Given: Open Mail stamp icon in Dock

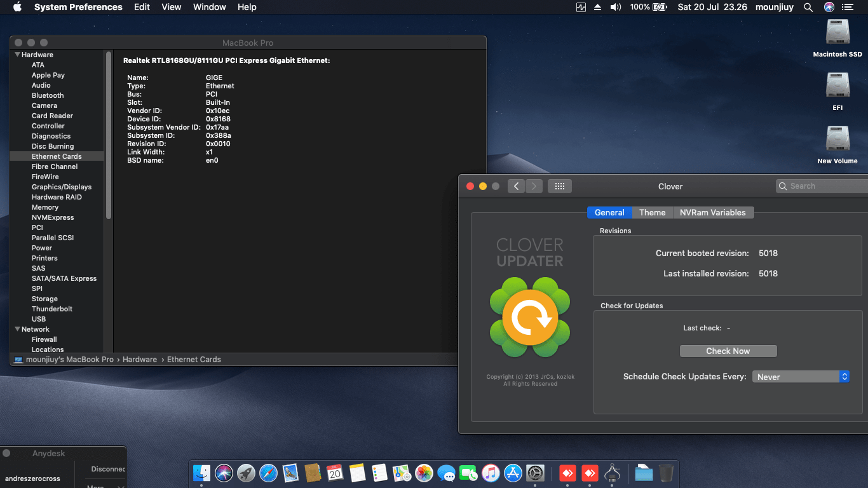Looking at the screenshot, I should [290, 473].
